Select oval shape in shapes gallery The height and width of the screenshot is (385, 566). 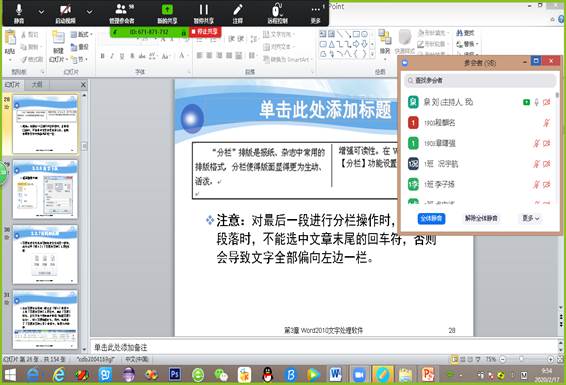tap(365, 34)
